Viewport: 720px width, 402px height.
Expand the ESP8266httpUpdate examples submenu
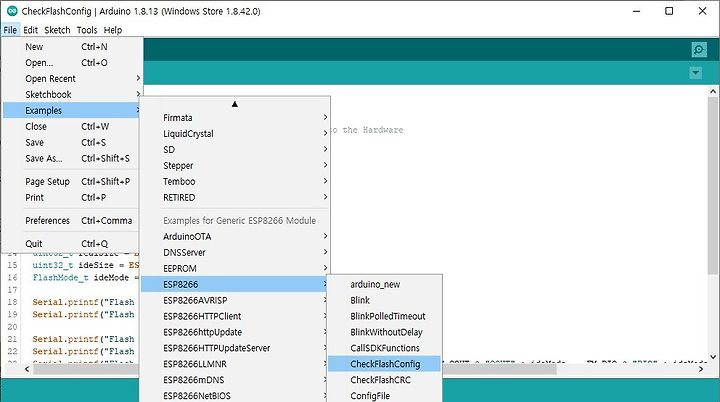235,332
